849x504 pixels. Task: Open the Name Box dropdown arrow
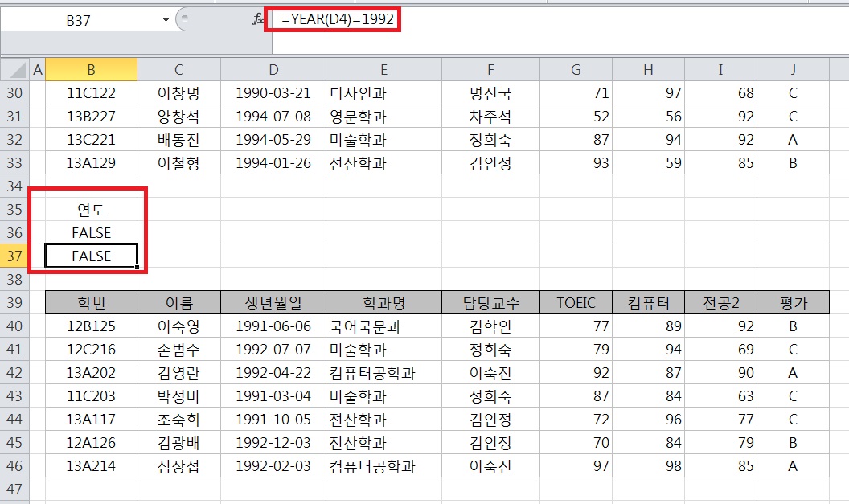tap(166, 19)
